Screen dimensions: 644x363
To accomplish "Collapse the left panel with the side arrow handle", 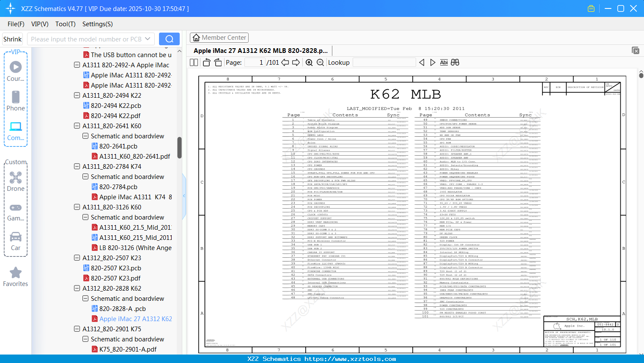I will (x=184, y=196).
